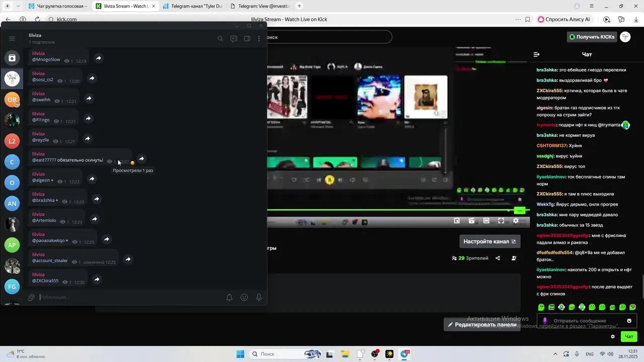Open the FG chat avatar in sidebar

tap(12, 287)
